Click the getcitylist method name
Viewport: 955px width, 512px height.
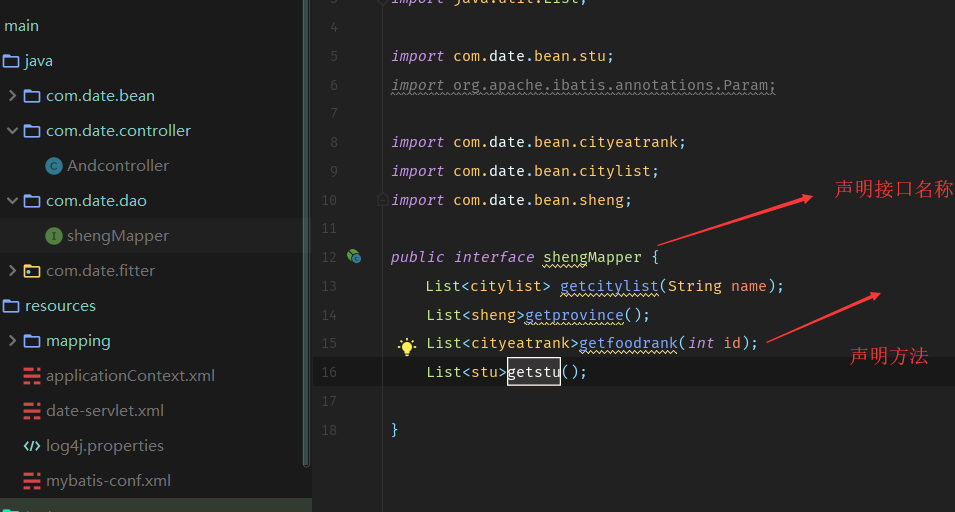coord(609,286)
